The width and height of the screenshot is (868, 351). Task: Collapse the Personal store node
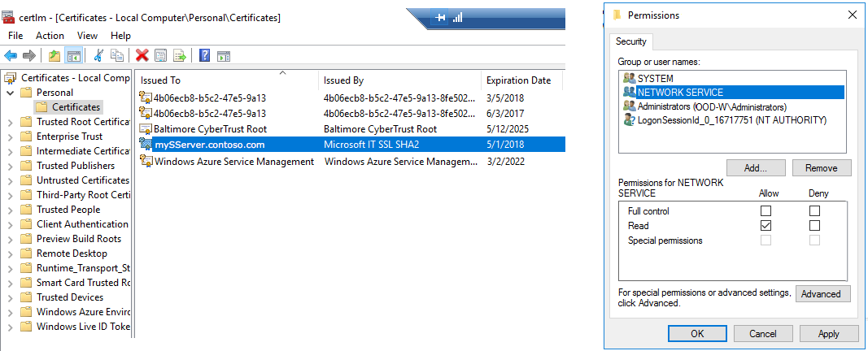coord(10,93)
